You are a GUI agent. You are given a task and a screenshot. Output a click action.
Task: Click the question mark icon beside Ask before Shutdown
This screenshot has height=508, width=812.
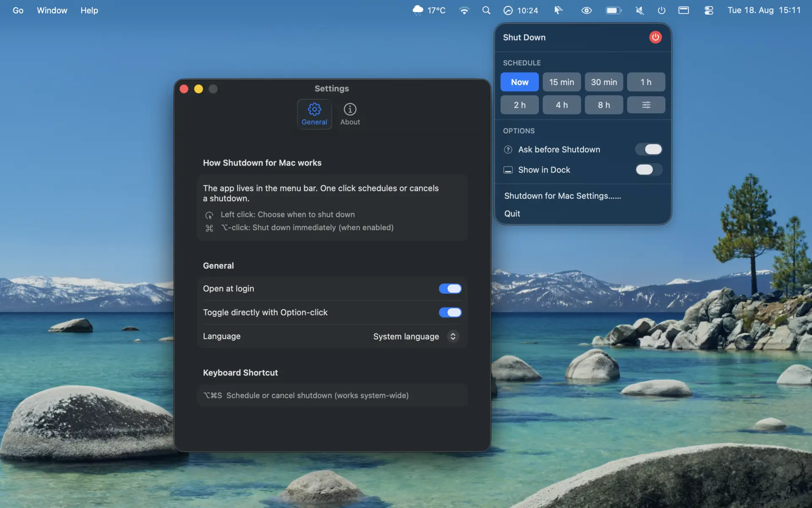508,149
